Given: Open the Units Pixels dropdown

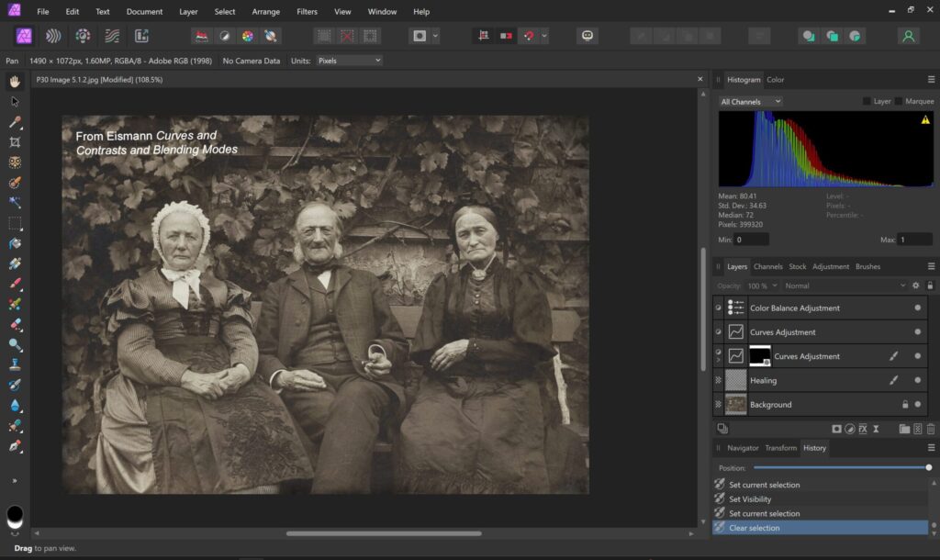Looking at the screenshot, I should [x=349, y=61].
